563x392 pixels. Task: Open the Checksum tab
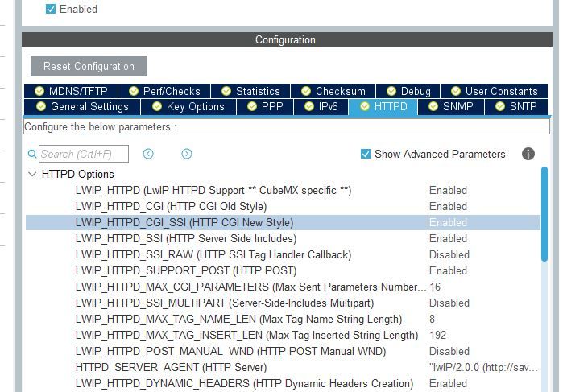point(333,91)
